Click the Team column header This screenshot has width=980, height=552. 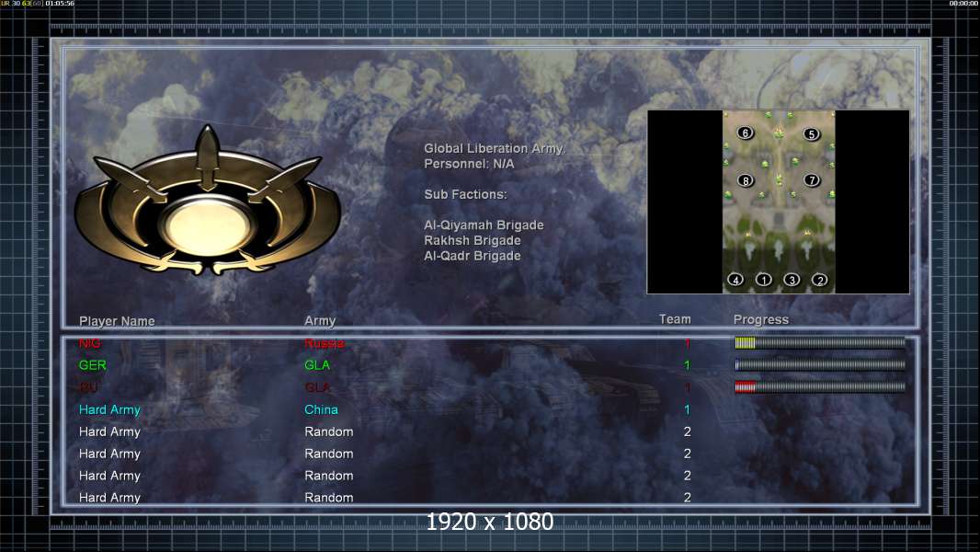coord(675,319)
